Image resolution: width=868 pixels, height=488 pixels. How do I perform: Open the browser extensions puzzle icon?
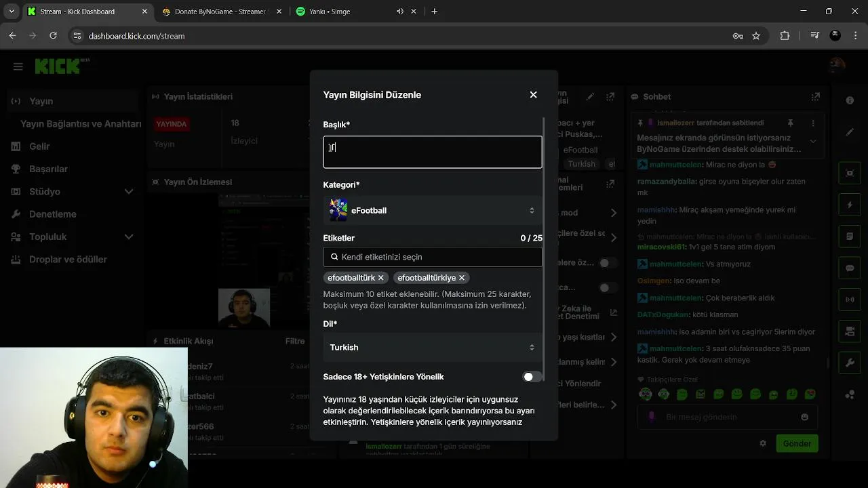(x=785, y=36)
